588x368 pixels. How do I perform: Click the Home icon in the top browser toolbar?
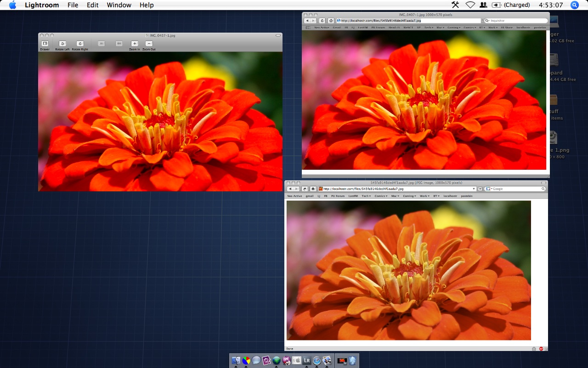click(331, 20)
